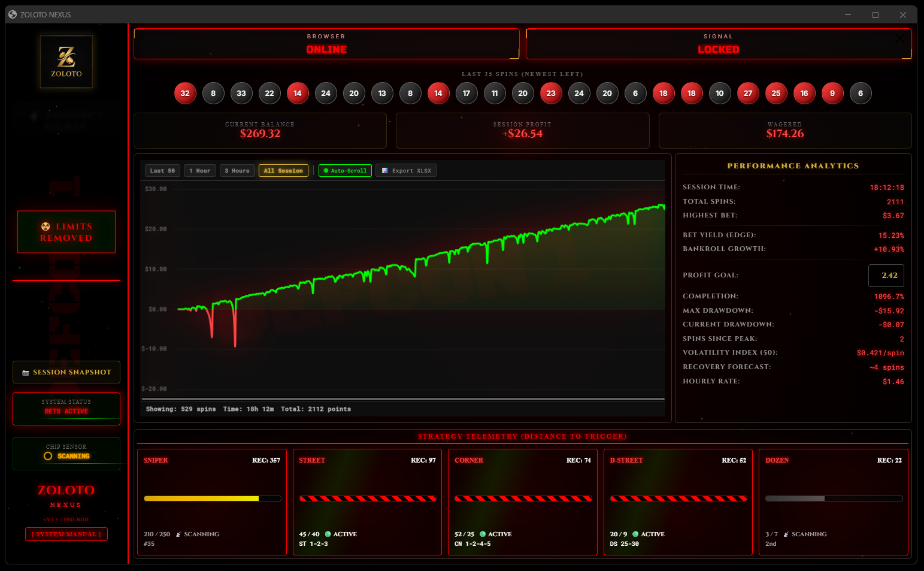The width and height of the screenshot is (924, 571).
Task: Click the green ACTIVE dot on the Street card
Action: [x=328, y=534]
